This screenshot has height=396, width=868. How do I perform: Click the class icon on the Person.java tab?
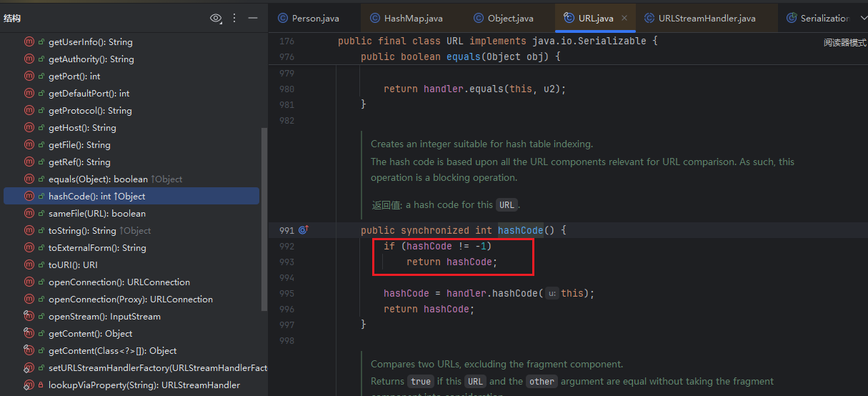coord(283,18)
